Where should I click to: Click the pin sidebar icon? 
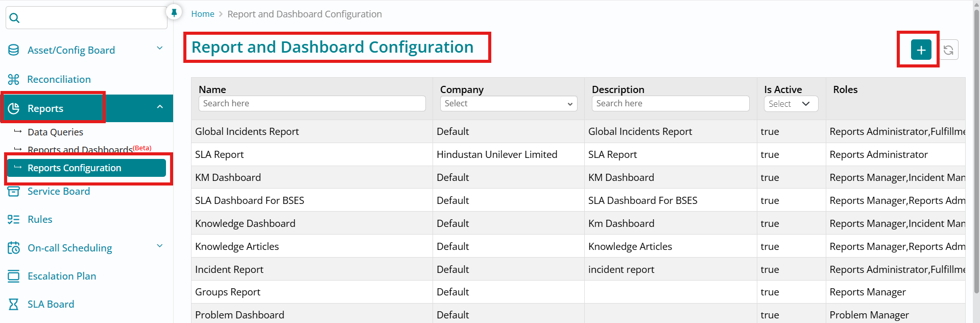[x=174, y=12]
